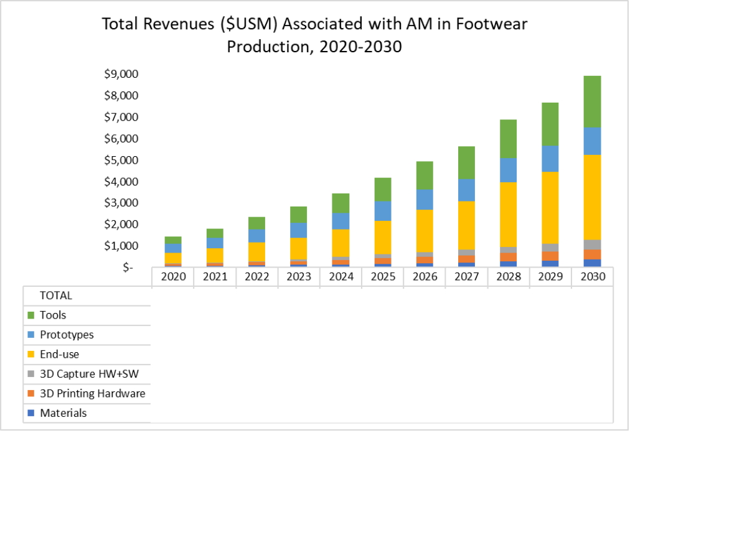The image size is (747, 560).
Task: Select the Materials legend label text
Action: click(63, 413)
